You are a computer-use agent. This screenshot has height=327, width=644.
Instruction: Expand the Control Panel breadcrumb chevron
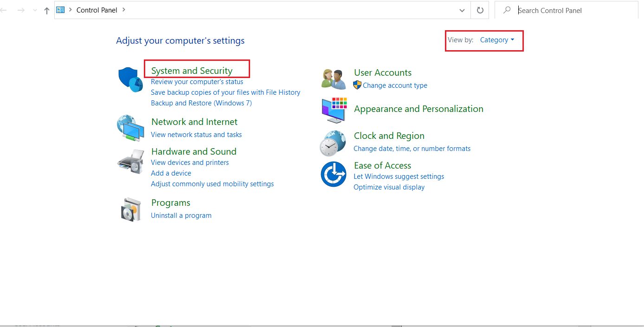(124, 10)
